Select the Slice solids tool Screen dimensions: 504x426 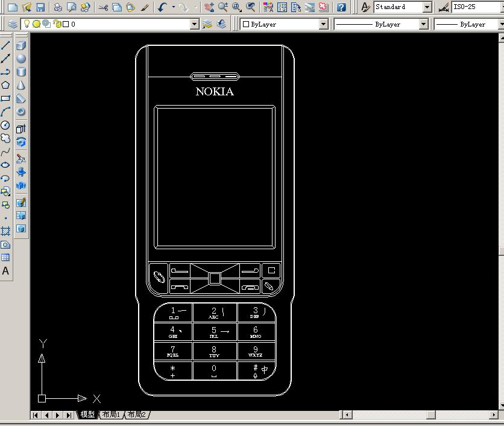click(x=21, y=159)
